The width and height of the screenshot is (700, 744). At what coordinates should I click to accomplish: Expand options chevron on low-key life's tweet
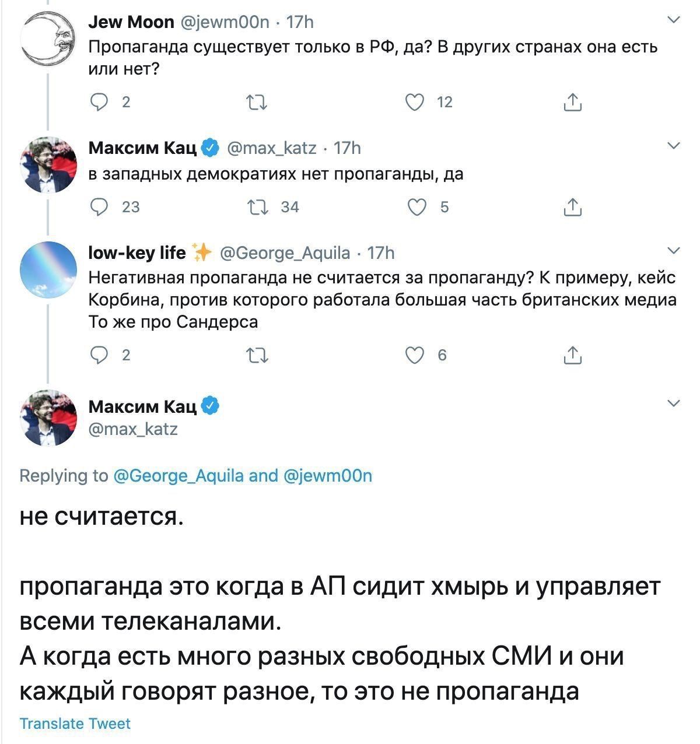coord(674,251)
